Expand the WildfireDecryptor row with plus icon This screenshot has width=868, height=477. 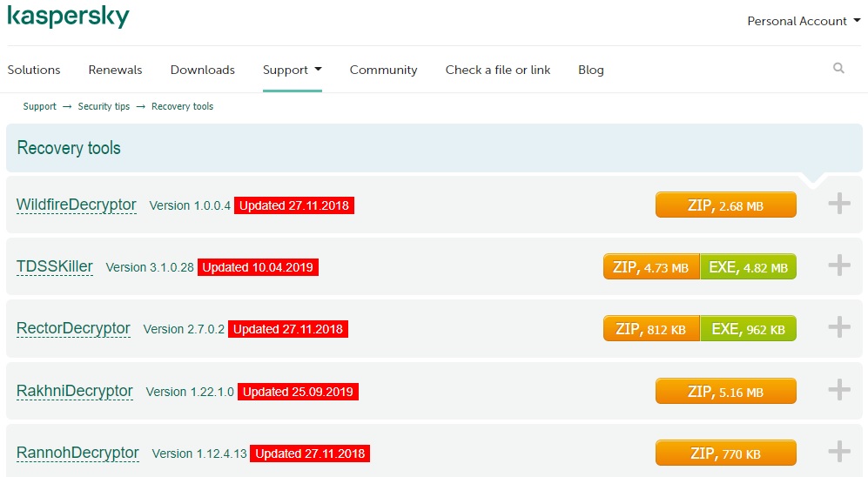(839, 204)
